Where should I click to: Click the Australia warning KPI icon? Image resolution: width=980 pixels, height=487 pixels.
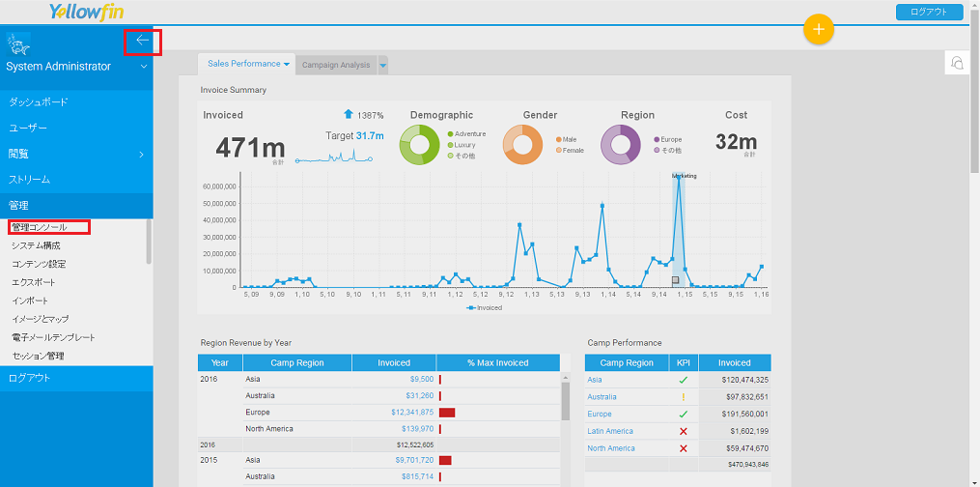pos(684,397)
